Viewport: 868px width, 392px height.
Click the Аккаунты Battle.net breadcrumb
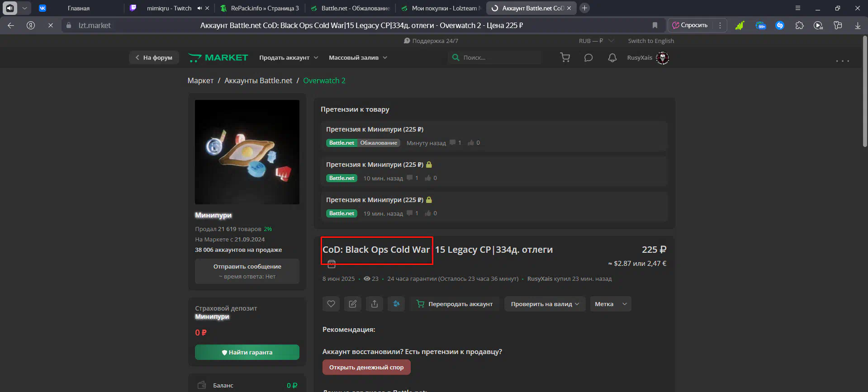pyautogui.click(x=258, y=80)
